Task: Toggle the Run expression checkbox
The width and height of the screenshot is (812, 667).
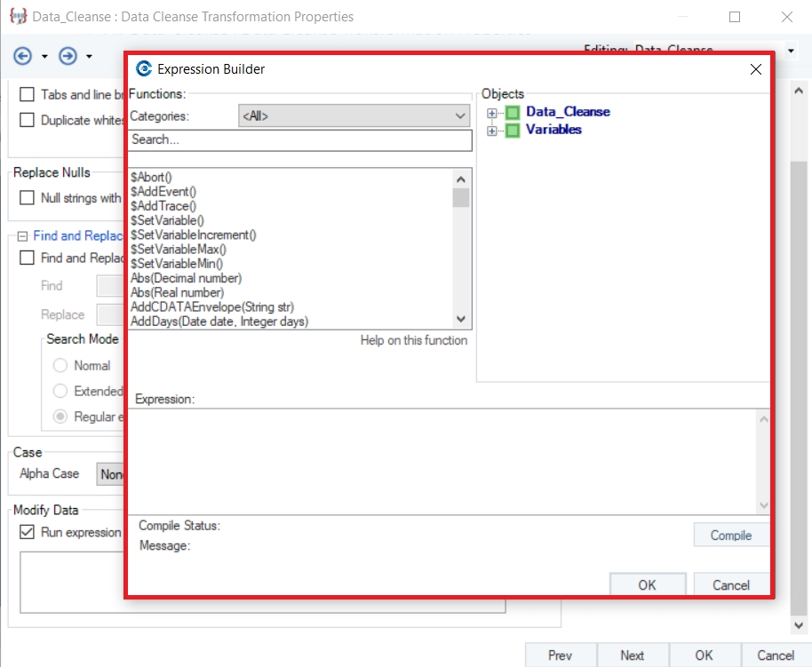Action: 27,532
